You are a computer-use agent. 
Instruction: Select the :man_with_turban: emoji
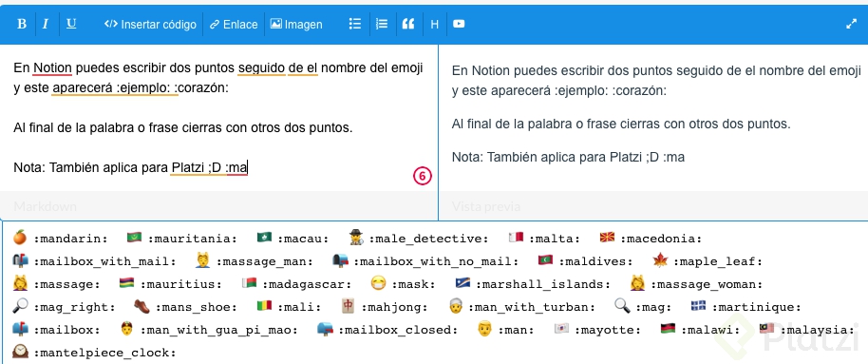point(521,307)
